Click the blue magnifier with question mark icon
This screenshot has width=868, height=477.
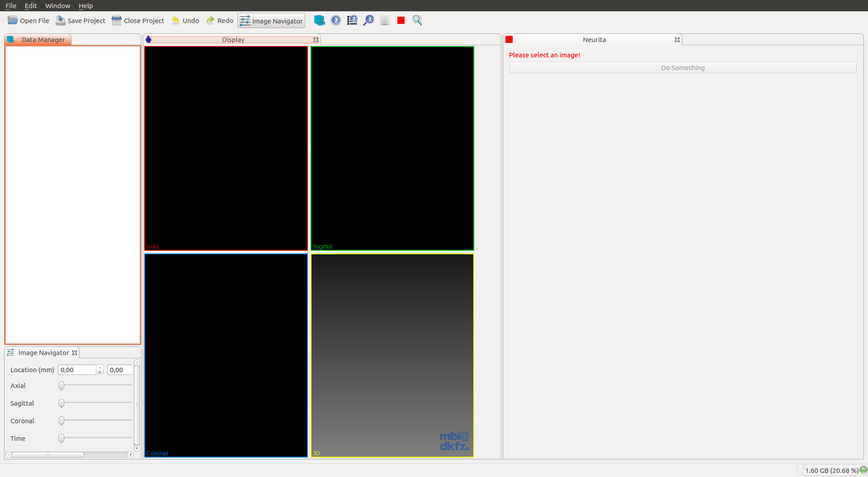[368, 20]
